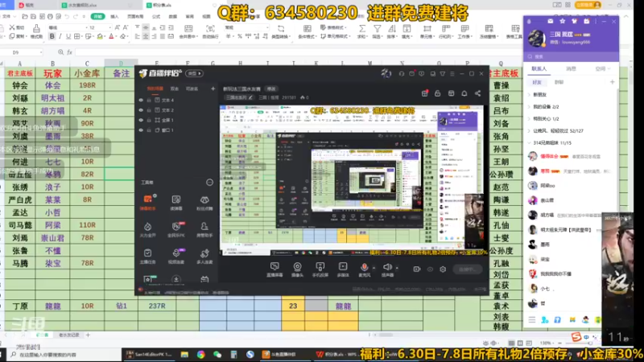Add a 多媒体 media source
This screenshot has height=362, width=644.
(x=343, y=269)
